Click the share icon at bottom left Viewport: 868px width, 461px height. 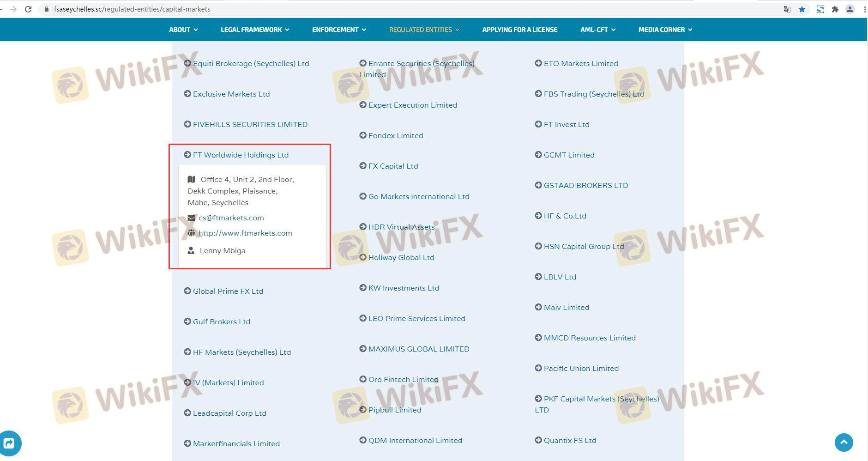point(9,443)
